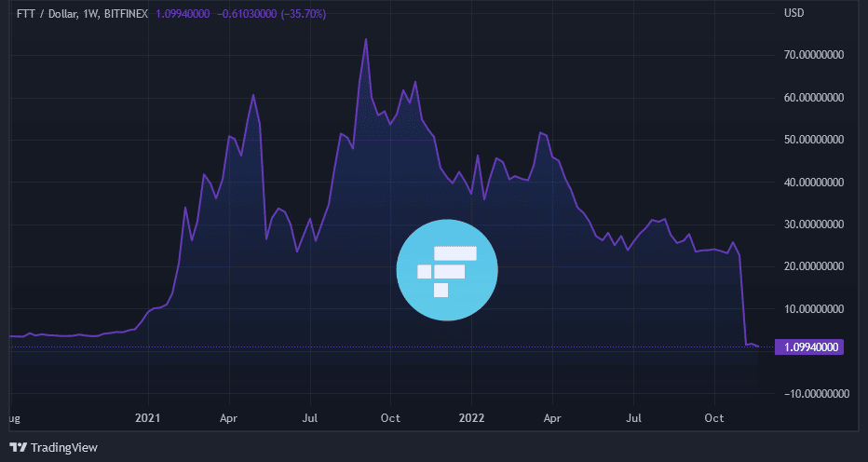Select the Apr label following 2021
This screenshot has width=868, height=462.
tap(230, 417)
